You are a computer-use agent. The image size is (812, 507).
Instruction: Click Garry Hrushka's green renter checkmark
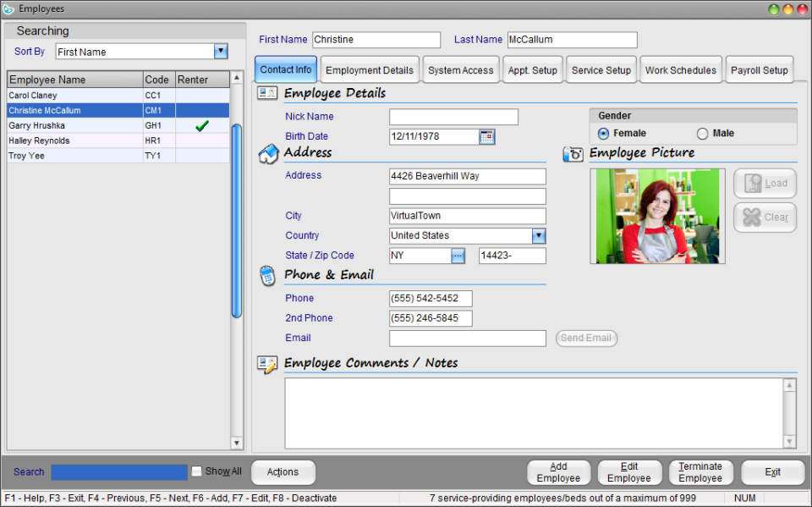[x=202, y=125]
